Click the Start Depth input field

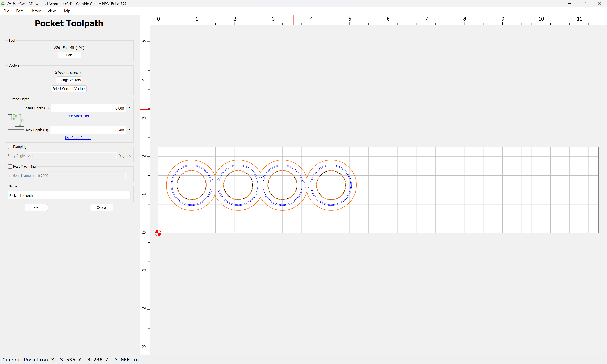coord(88,108)
